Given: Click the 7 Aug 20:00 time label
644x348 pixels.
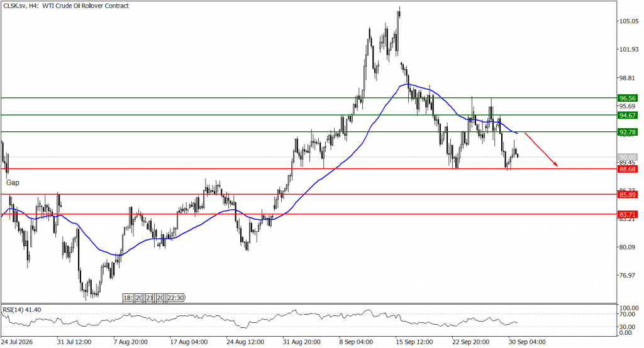Looking at the screenshot, I should 131,342.
